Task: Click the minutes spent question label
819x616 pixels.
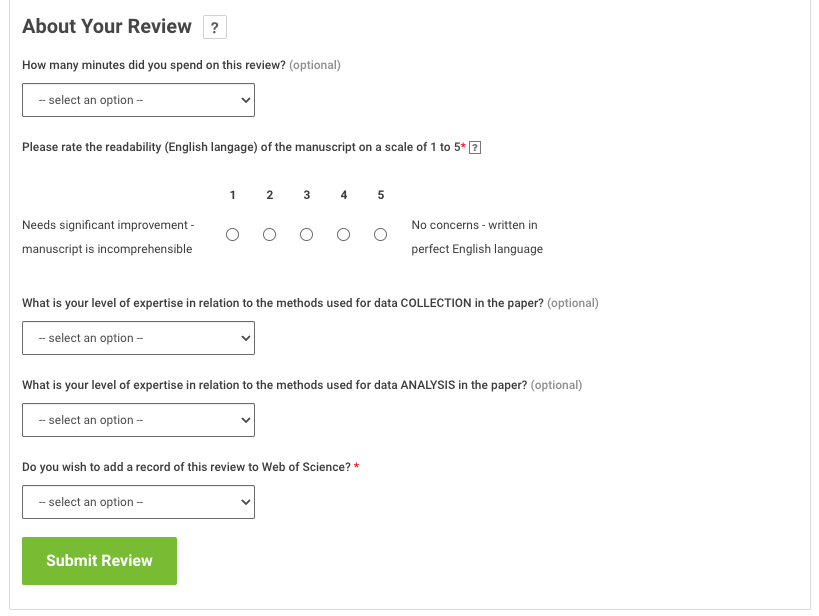Action: click(154, 65)
